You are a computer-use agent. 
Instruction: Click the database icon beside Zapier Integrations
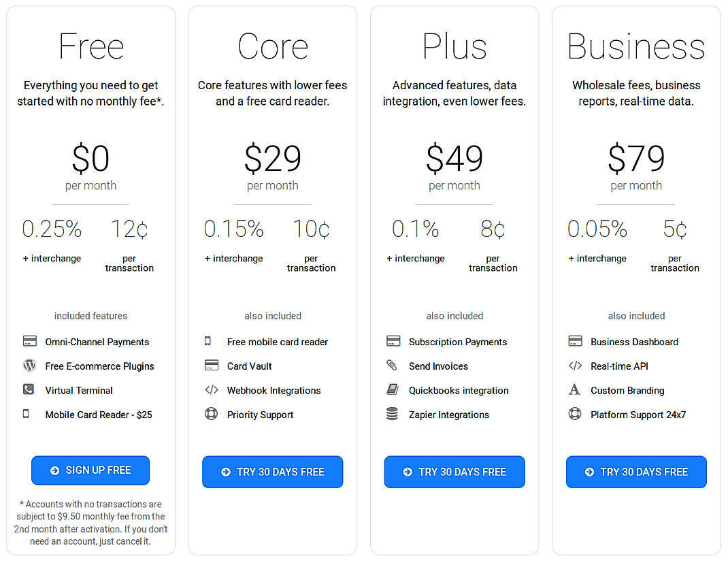(x=393, y=414)
